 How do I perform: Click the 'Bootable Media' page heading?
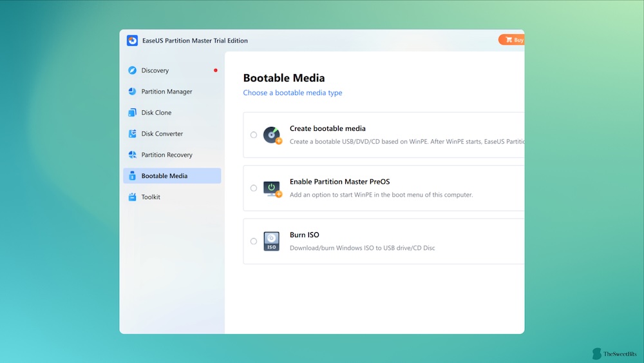(x=284, y=78)
